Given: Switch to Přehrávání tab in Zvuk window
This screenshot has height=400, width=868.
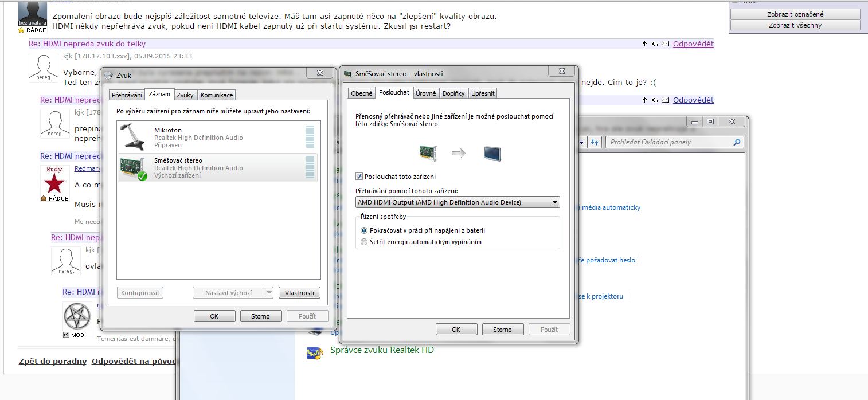Looking at the screenshot, I should click(x=127, y=95).
